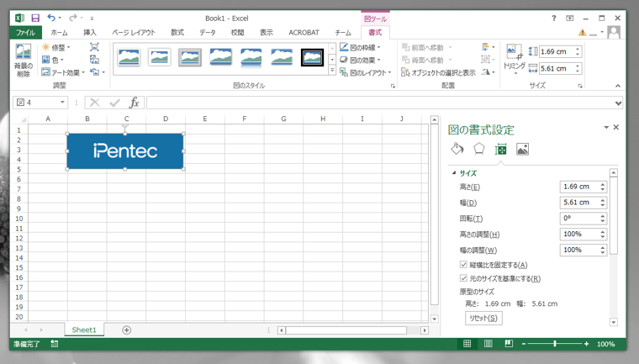
Task: Open the 図のレイアウト picture layout tool
Action: [x=365, y=72]
